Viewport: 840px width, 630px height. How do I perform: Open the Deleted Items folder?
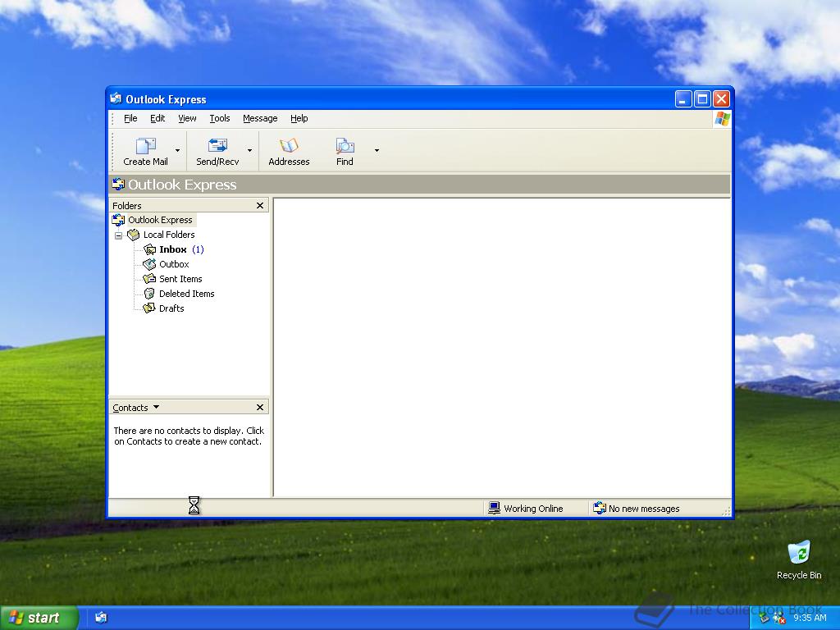(x=186, y=294)
